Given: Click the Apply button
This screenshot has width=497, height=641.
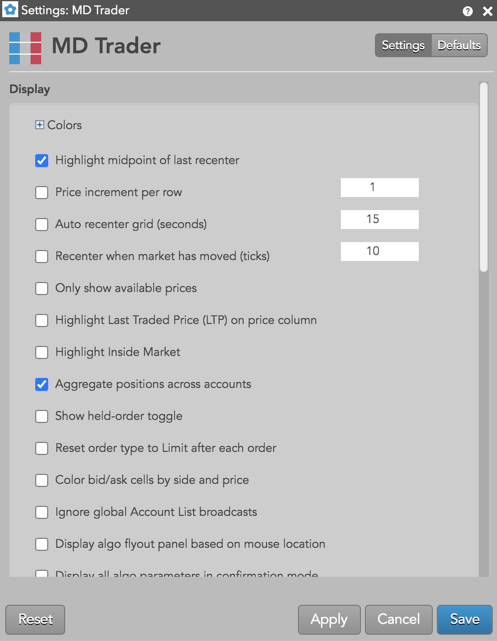Looking at the screenshot, I should pos(329,619).
